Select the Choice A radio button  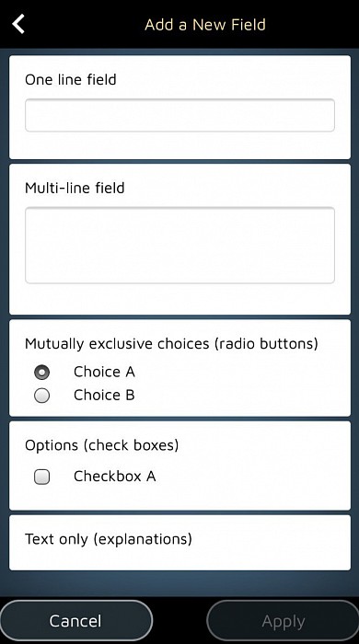[x=42, y=372]
